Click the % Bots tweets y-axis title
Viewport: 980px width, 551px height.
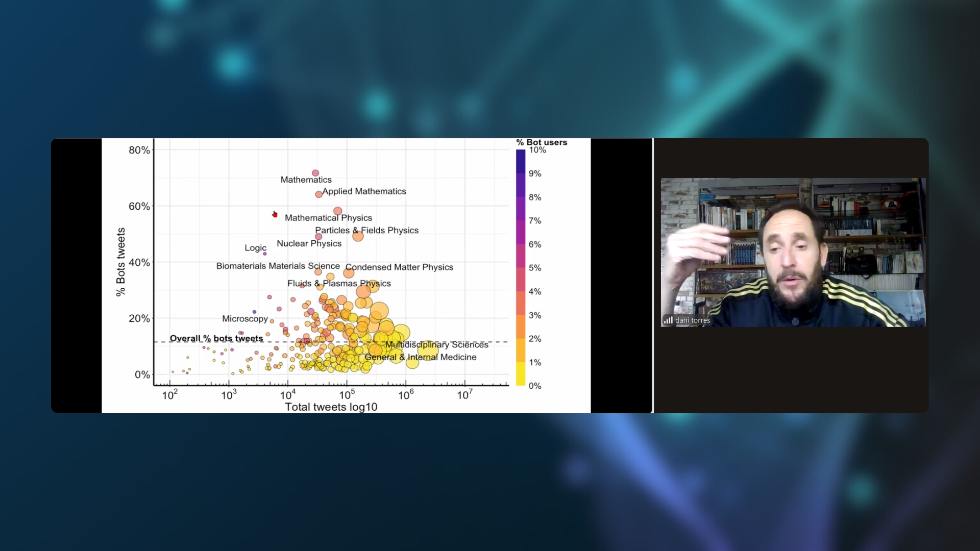click(x=120, y=262)
